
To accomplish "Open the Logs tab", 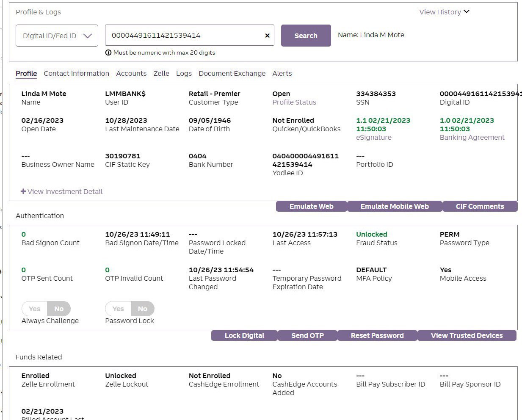I will click(x=184, y=73).
